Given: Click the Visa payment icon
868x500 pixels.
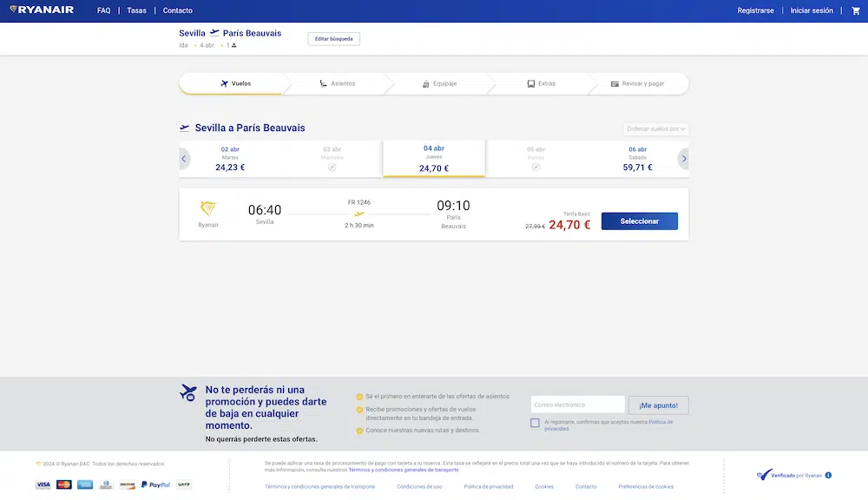Looking at the screenshot, I should point(43,484).
